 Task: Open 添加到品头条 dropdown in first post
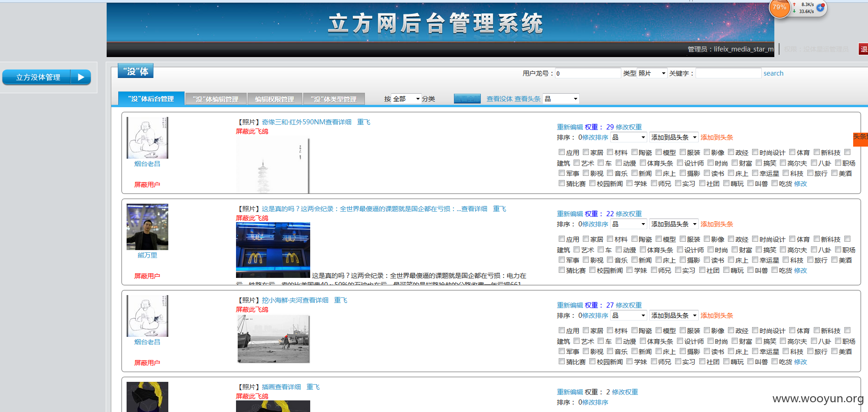[674, 137]
